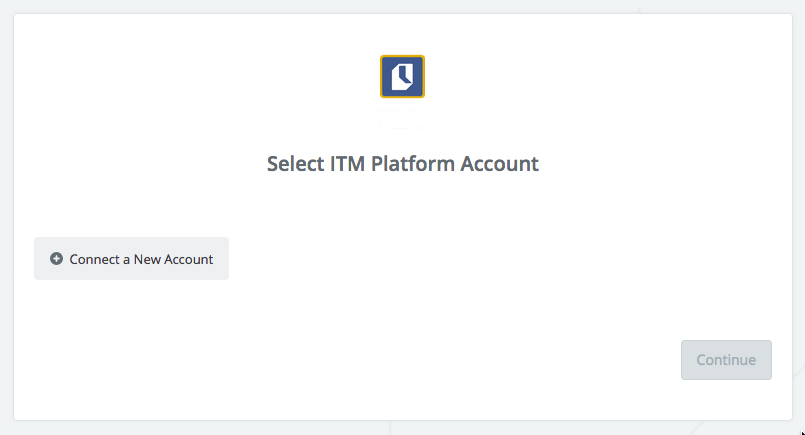Image resolution: width=805 pixels, height=435 pixels.
Task: Click the plus icon beside Connect a New Account
Action: click(x=56, y=259)
